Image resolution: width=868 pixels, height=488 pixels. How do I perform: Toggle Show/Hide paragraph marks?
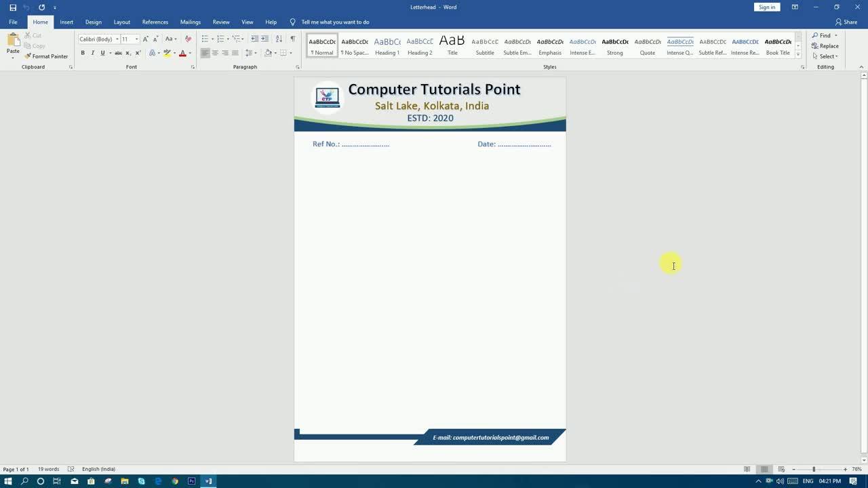[293, 39]
